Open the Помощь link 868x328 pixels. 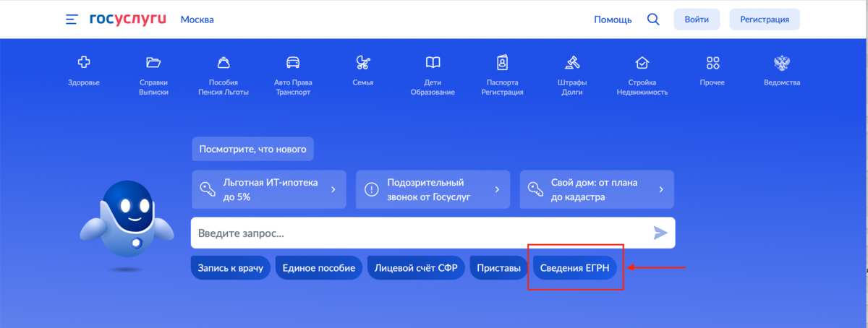613,20
